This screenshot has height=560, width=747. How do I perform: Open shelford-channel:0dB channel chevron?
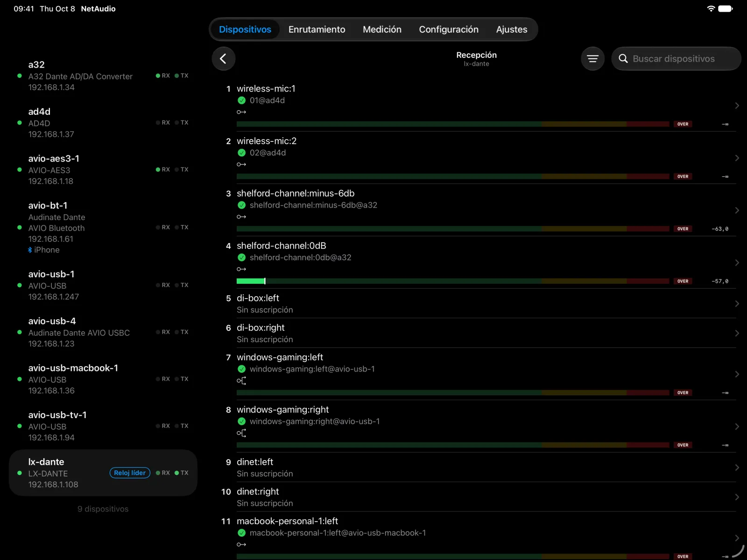pos(737,263)
